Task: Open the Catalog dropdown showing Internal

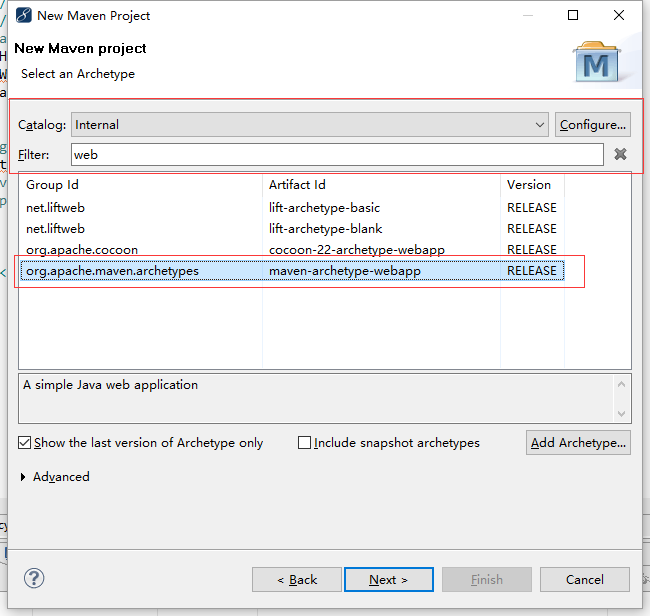Action: pos(310,124)
